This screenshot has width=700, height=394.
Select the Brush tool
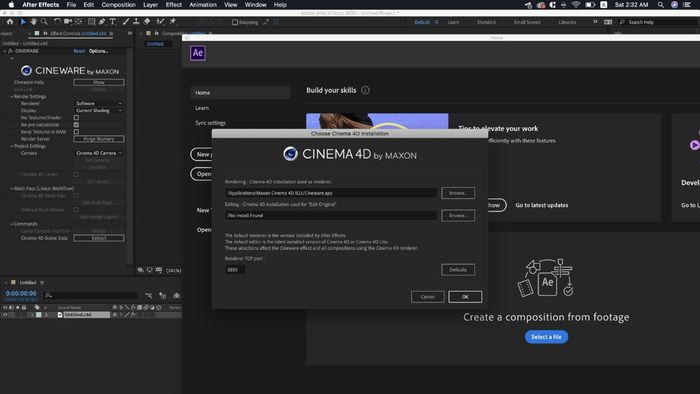[126, 21]
